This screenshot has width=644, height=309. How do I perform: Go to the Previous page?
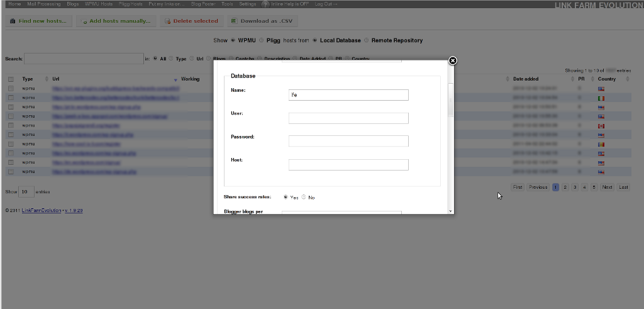(x=538, y=188)
